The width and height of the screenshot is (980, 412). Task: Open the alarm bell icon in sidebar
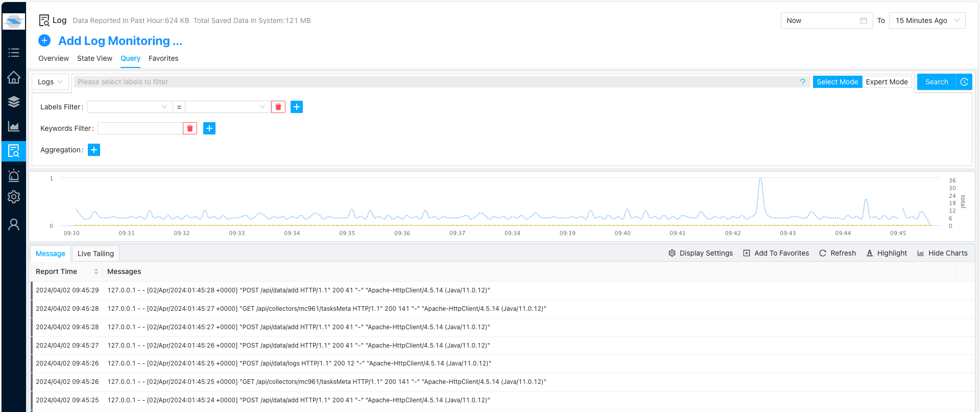[14, 175]
